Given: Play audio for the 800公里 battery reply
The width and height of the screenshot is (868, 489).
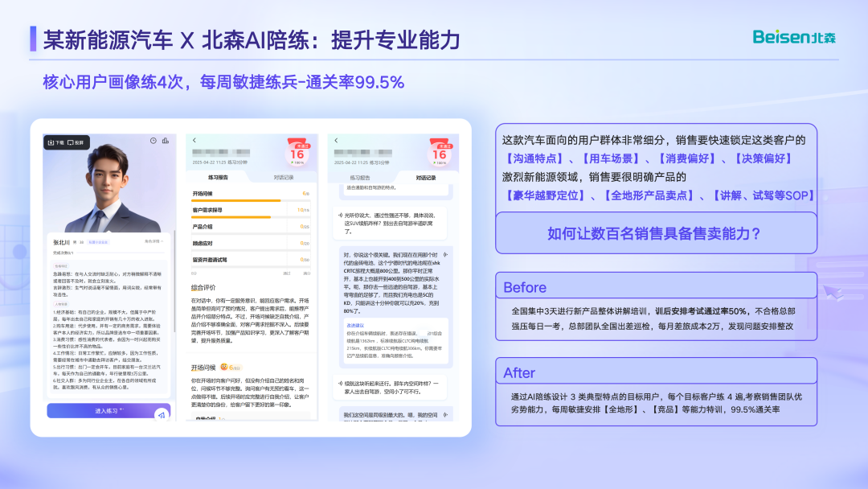Looking at the screenshot, I should (445, 255).
